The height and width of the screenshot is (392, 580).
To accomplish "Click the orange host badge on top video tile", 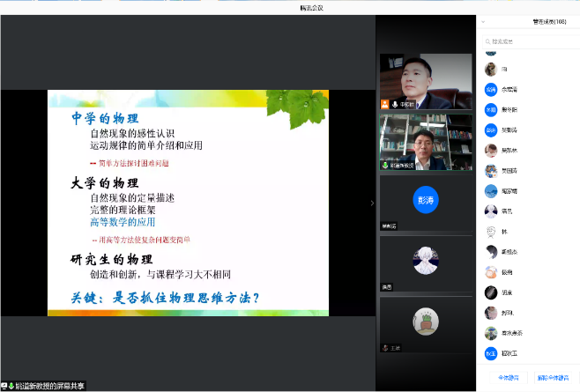I will pyautogui.click(x=385, y=105).
